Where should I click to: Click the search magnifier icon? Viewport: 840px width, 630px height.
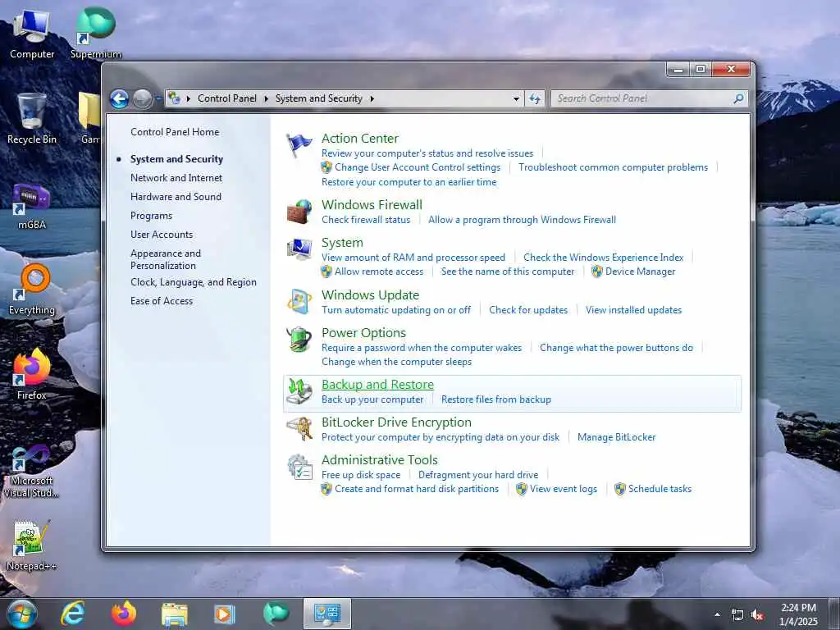tap(738, 98)
